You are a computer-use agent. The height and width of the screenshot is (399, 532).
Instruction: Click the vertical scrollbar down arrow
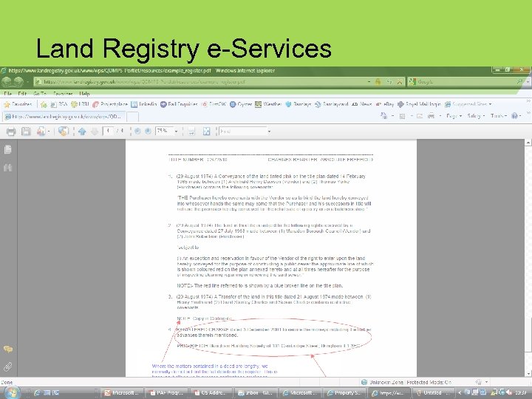click(x=528, y=374)
